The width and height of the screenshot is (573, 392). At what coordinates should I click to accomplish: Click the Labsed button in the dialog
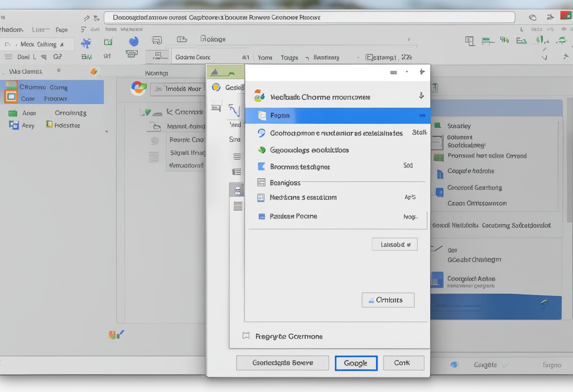[394, 244]
